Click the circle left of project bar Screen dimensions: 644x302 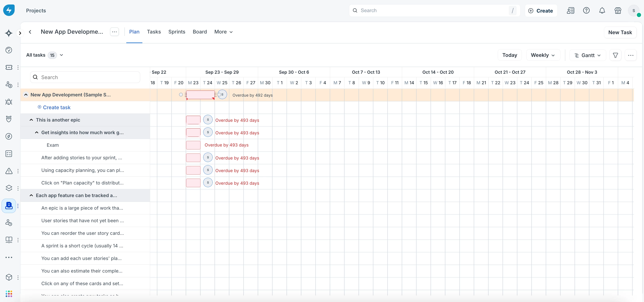(x=181, y=95)
